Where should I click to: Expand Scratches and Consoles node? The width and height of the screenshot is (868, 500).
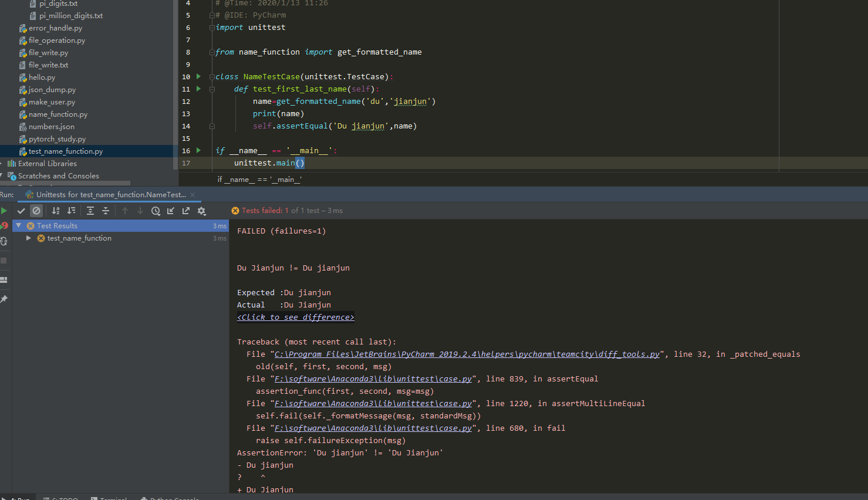pyautogui.click(x=2, y=176)
